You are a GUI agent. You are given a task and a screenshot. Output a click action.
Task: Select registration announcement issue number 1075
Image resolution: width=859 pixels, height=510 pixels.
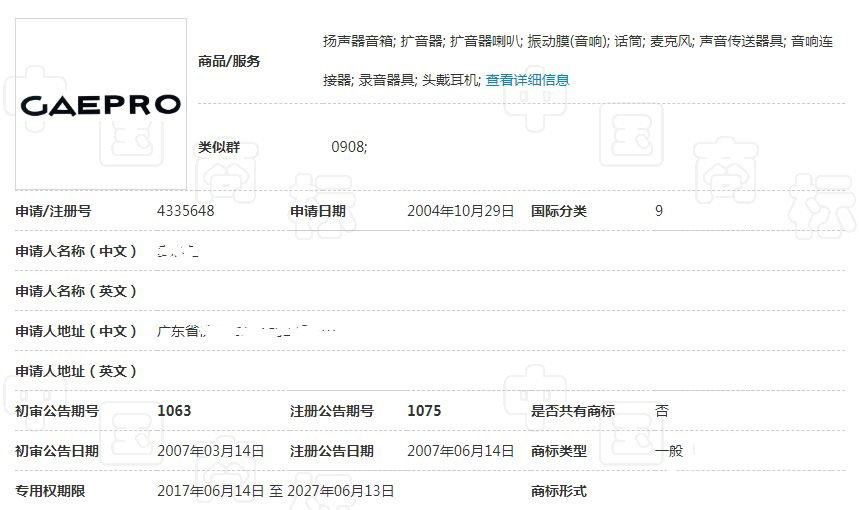[x=424, y=411]
